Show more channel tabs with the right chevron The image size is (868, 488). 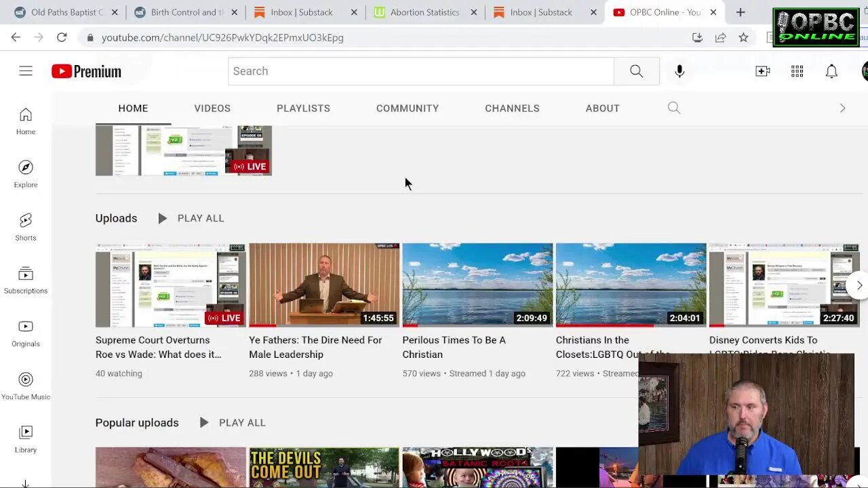tap(842, 108)
